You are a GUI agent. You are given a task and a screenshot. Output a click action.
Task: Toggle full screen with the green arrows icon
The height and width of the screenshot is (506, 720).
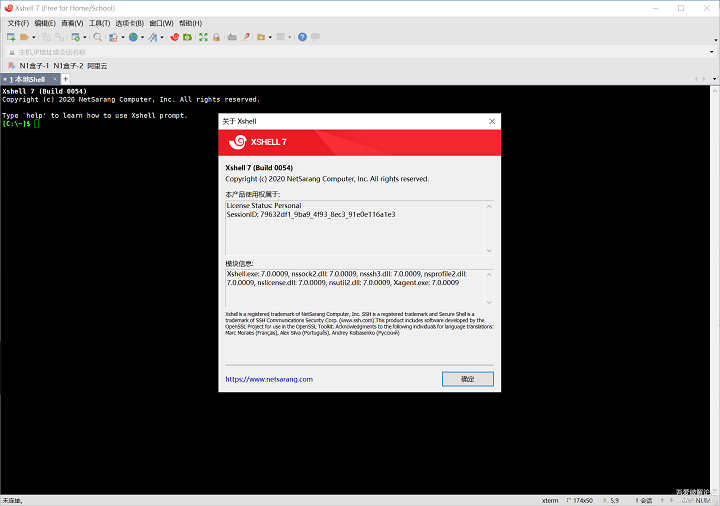coord(203,37)
